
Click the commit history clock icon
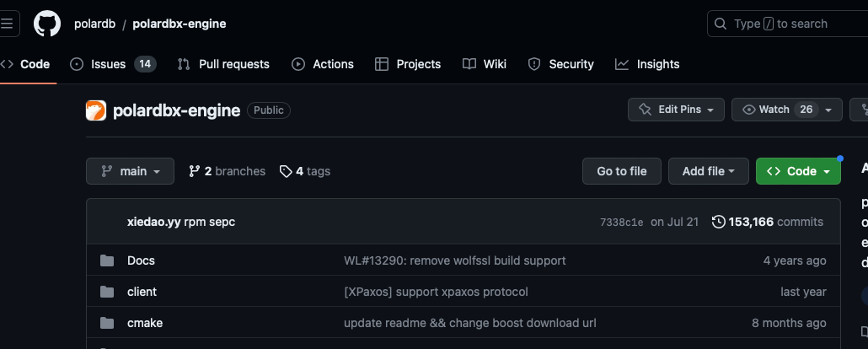tap(719, 222)
